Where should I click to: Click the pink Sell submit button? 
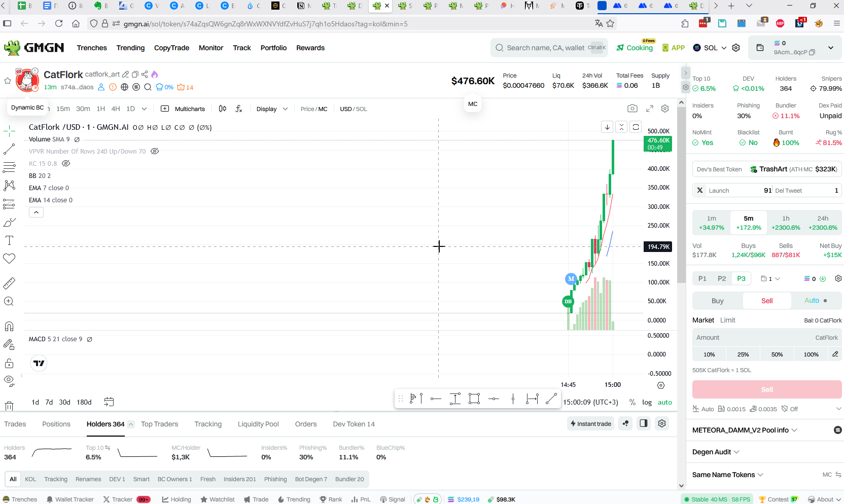point(767,389)
